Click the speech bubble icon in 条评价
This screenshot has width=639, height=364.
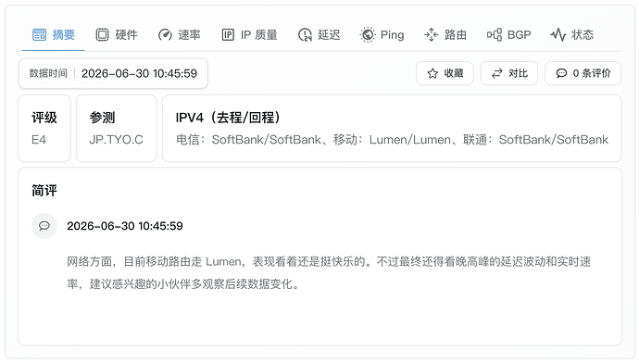561,73
